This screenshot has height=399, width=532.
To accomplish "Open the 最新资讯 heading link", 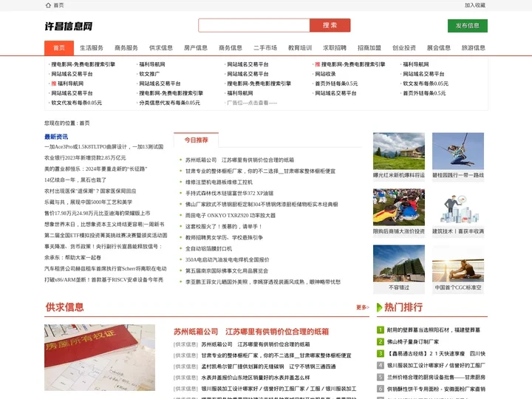I will coord(56,137).
